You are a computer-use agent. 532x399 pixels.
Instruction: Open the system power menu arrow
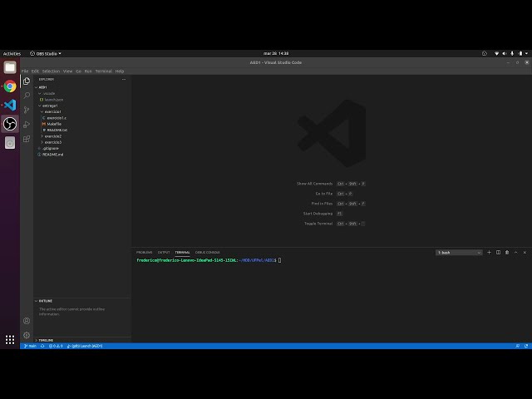(x=526, y=53)
